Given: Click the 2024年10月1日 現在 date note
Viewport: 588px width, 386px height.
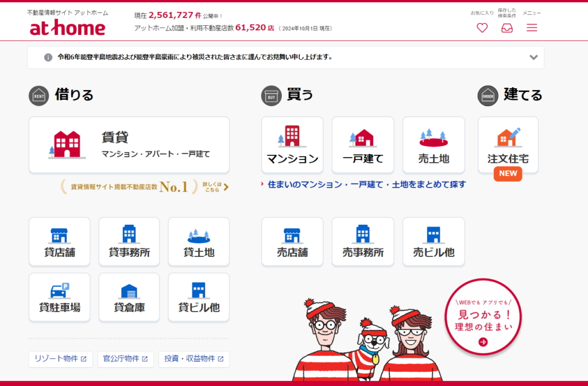Looking at the screenshot, I should (305, 29).
